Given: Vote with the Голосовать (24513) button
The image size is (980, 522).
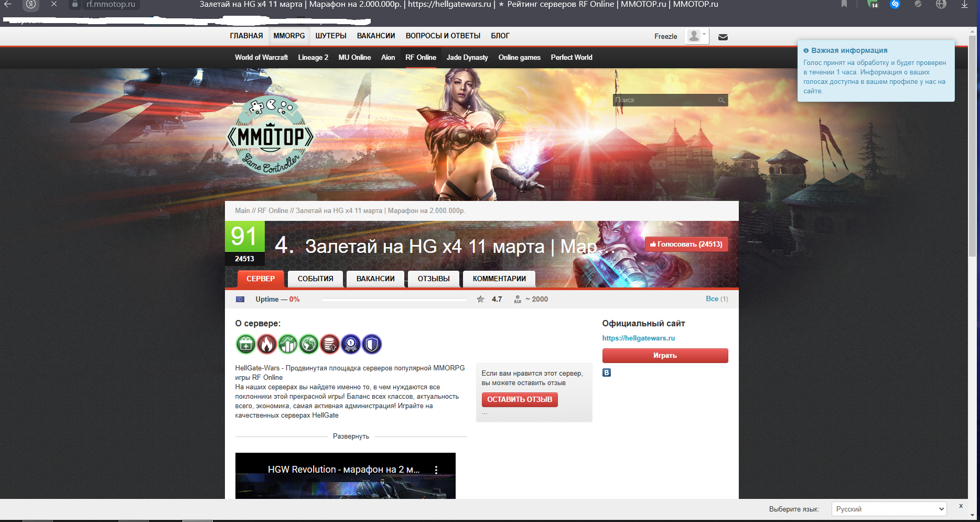Looking at the screenshot, I should (x=686, y=244).
